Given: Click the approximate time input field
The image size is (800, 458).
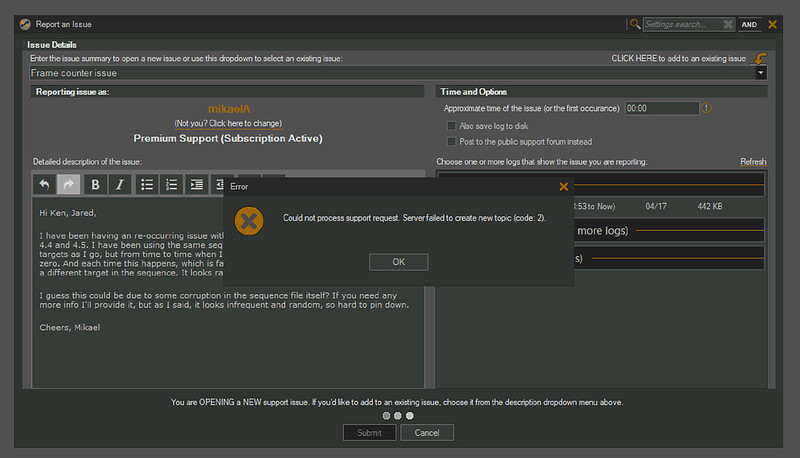Looking at the screenshot, I should pos(661,108).
